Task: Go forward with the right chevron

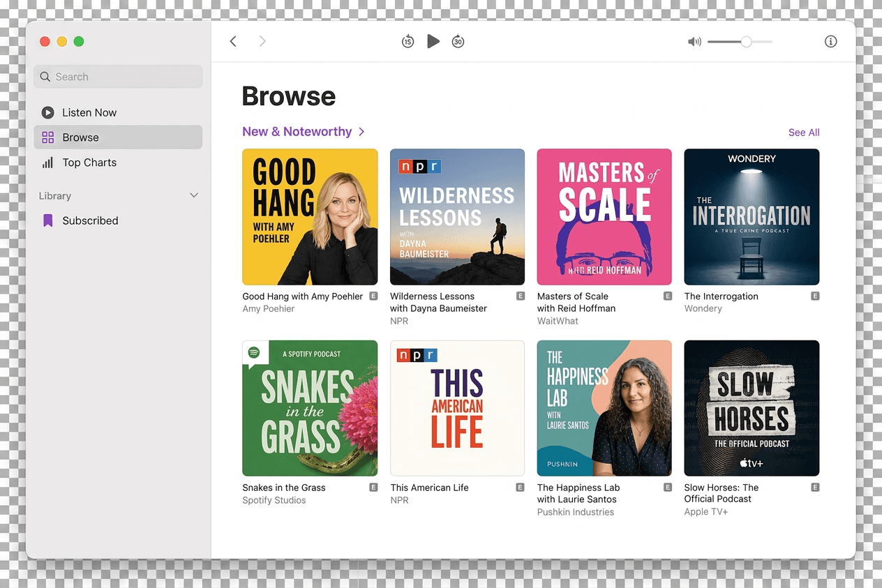Action: [x=262, y=41]
